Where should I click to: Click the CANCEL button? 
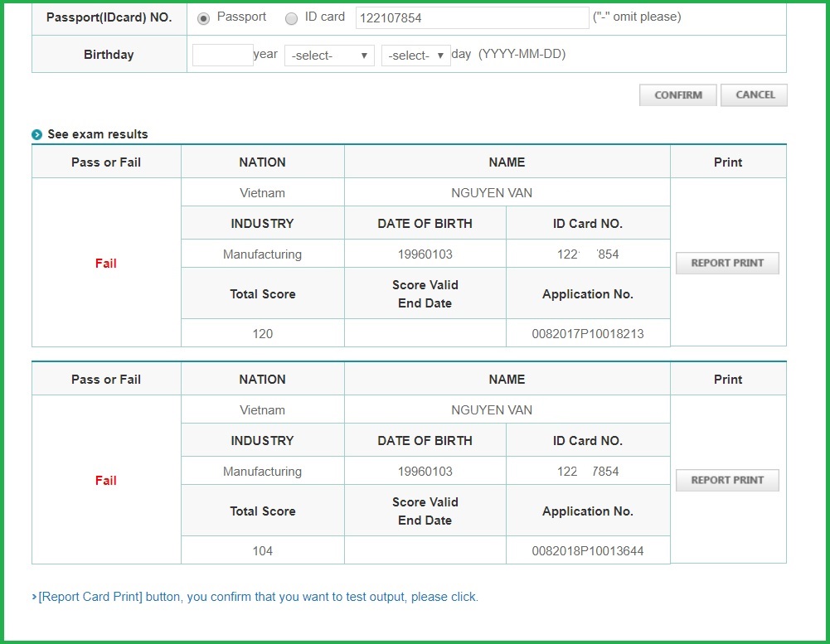point(755,95)
